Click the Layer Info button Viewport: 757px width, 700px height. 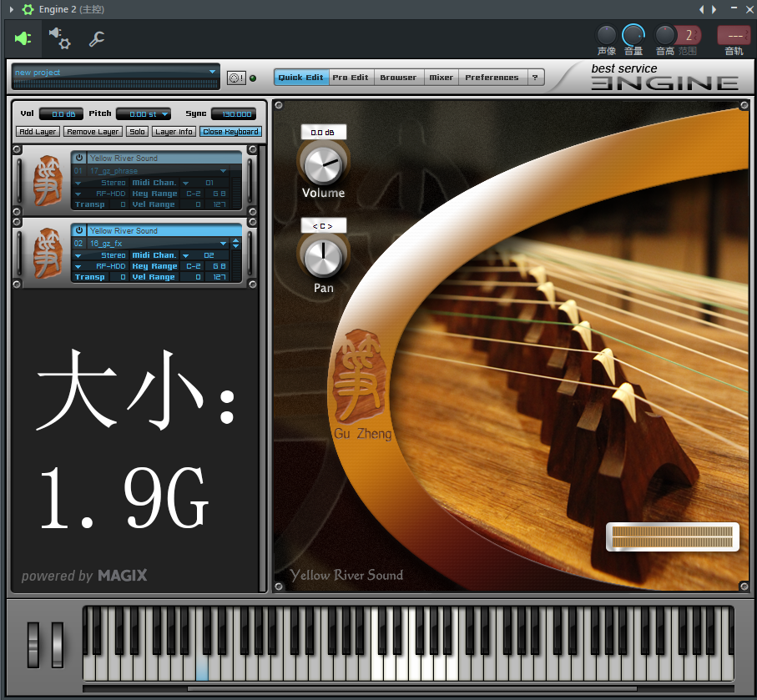(174, 131)
